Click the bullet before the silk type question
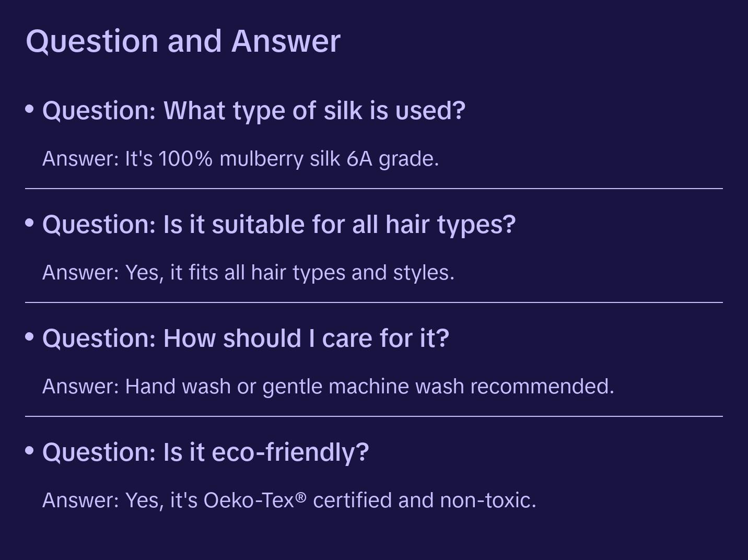Viewport: 748px width, 560px height. pos(30,109)
